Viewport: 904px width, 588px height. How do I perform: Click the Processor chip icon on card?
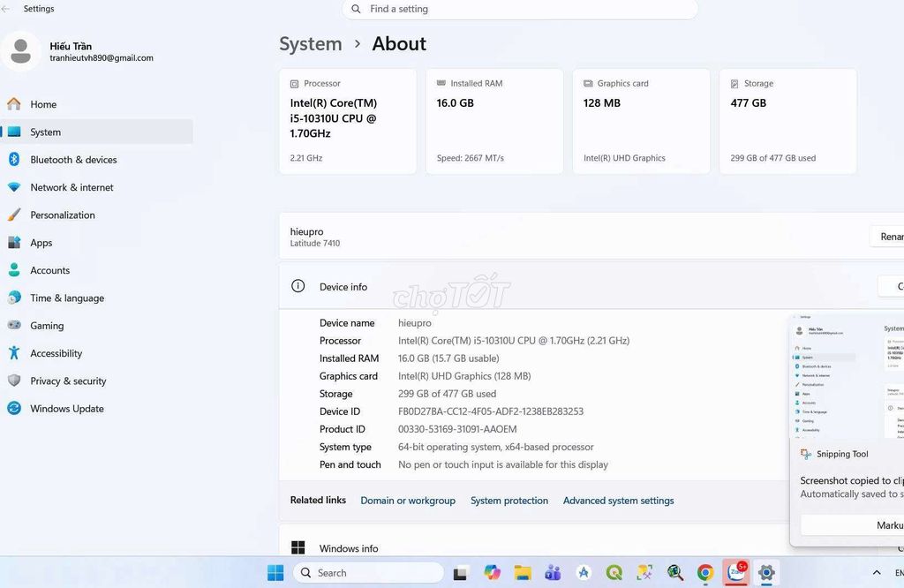(x=295, y=84)
